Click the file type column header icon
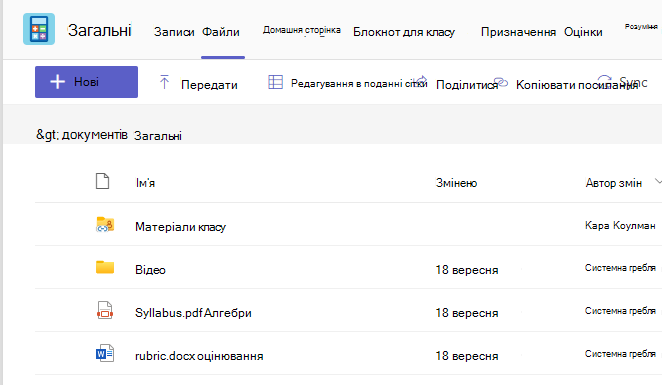The image size is (662, 385). click(103, 181)
